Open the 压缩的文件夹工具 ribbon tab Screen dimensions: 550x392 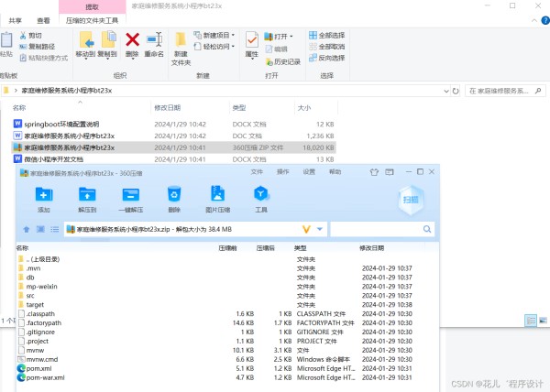pos(92,21)
